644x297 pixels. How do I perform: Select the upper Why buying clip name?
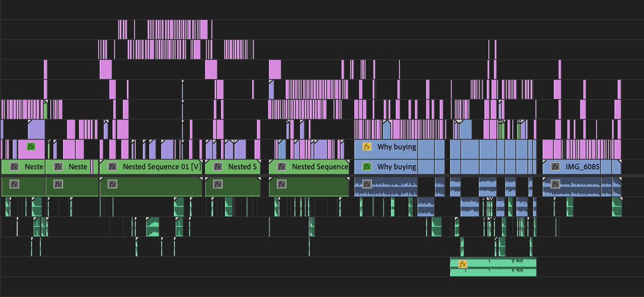[x=397, y=147]
